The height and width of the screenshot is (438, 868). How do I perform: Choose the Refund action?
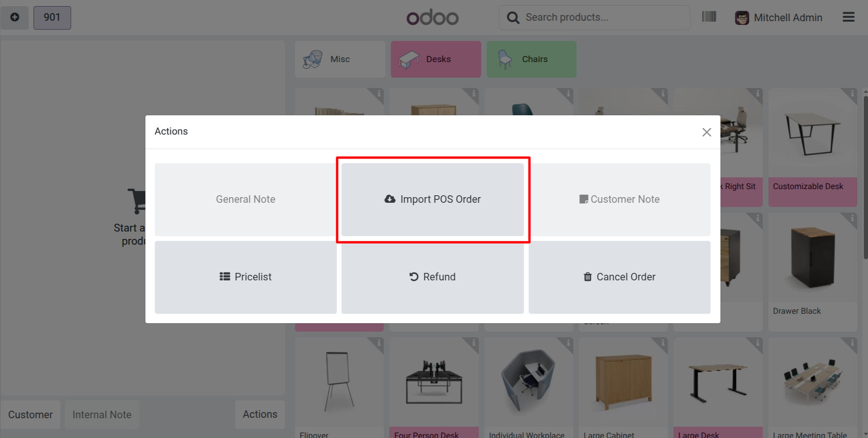[433, 277]
